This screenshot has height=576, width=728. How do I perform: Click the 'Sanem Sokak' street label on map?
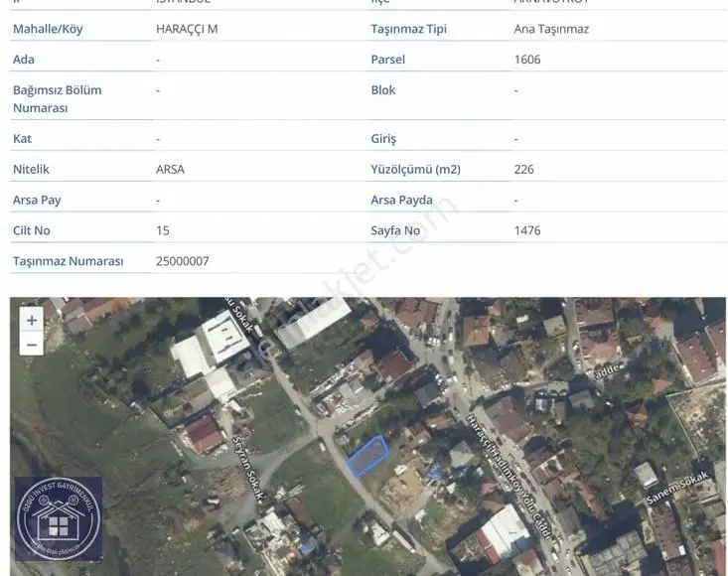[677, 488]
